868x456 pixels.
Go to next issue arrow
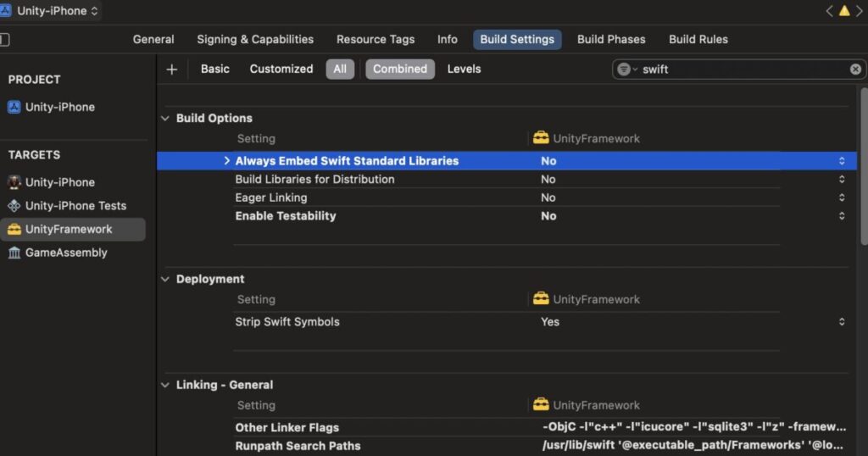click(860, 10)
